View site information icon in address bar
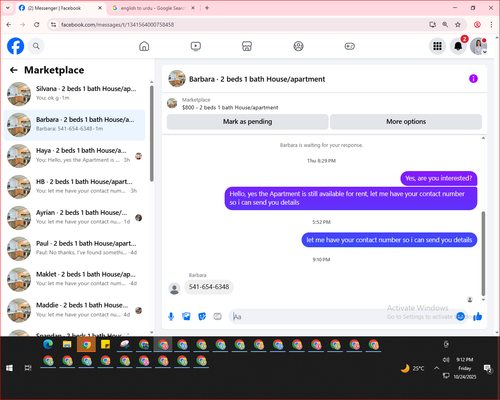This screenshot has height=400, width=500. 53,25
